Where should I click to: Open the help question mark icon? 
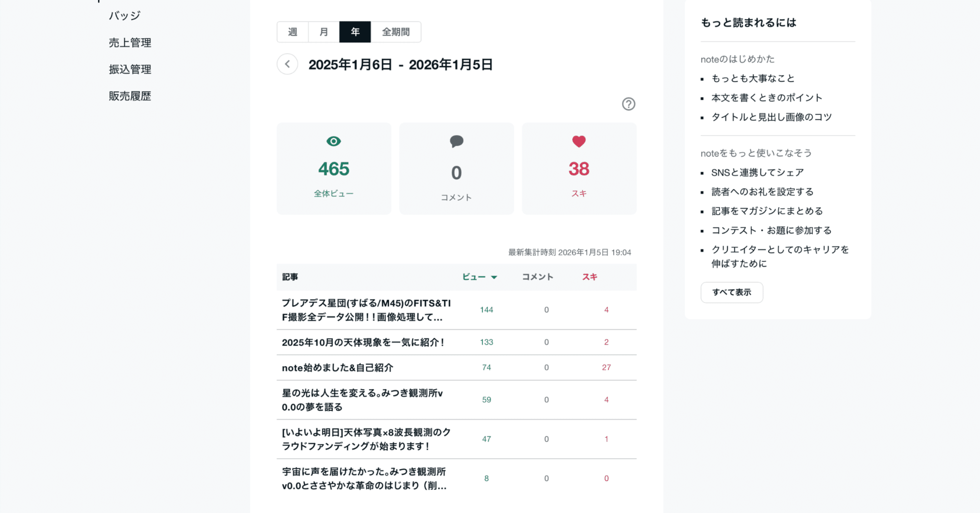point(628,104)
